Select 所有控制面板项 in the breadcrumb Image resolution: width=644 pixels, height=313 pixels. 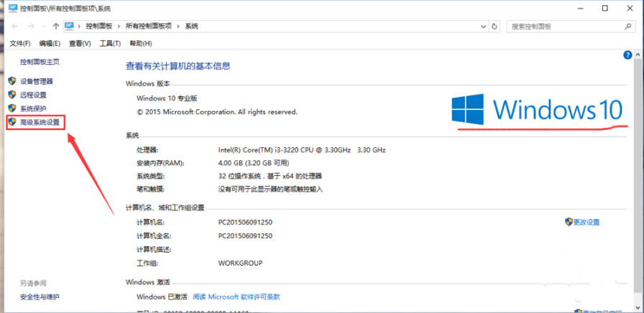pos(148,27)
